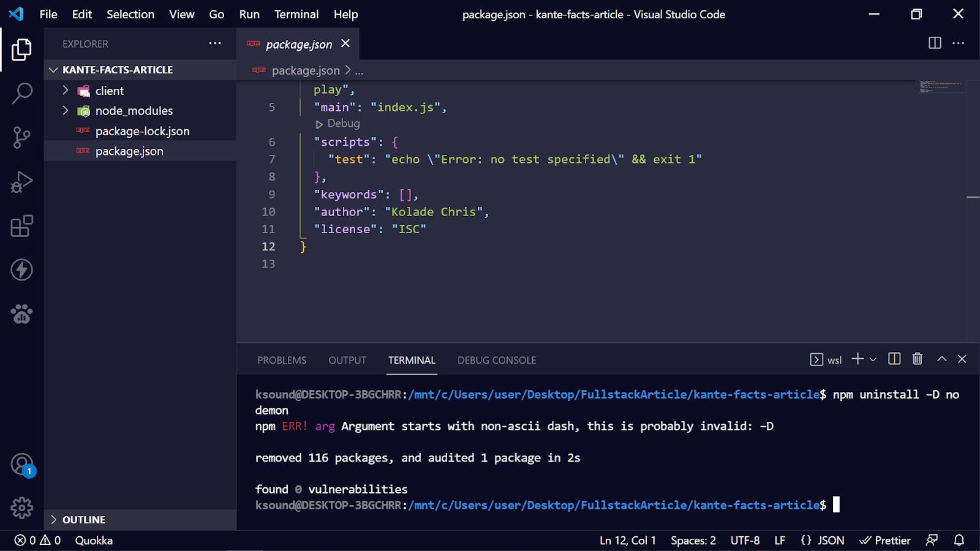Open the Extensions view
This screenshot has height=551, width=980.
tap(22, 226)
